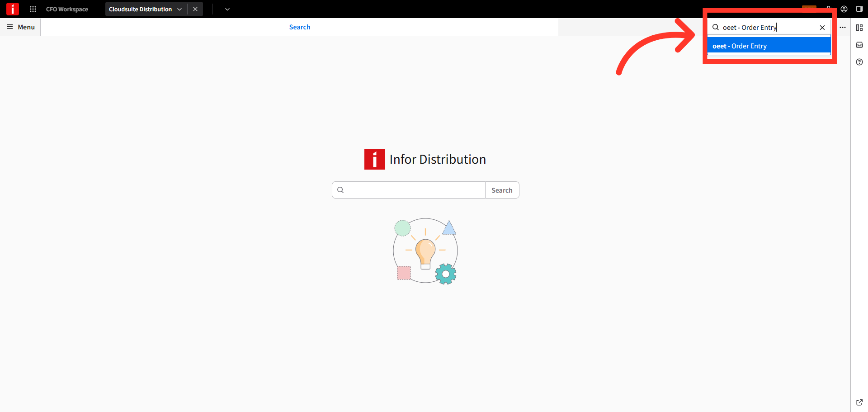Image resolution: width=868 pixels, height=412 pixels.
Task: Select the Cloudsuite Distribution tab
Action: 140,9
